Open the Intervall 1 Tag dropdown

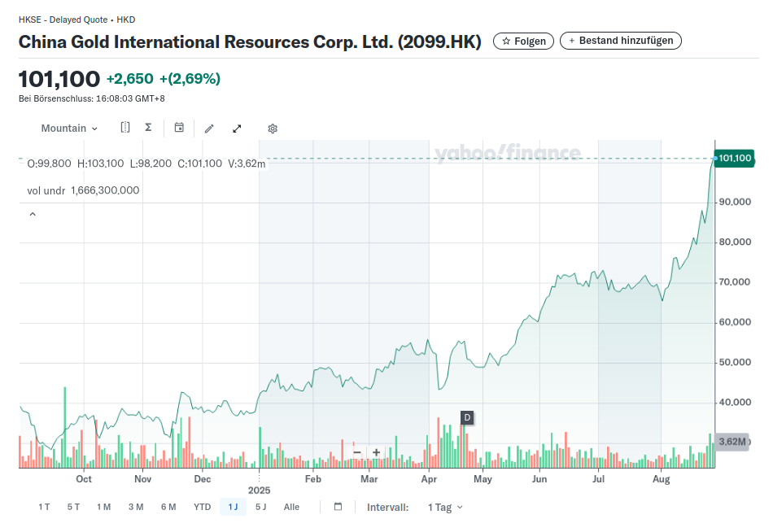coord(444,507)
